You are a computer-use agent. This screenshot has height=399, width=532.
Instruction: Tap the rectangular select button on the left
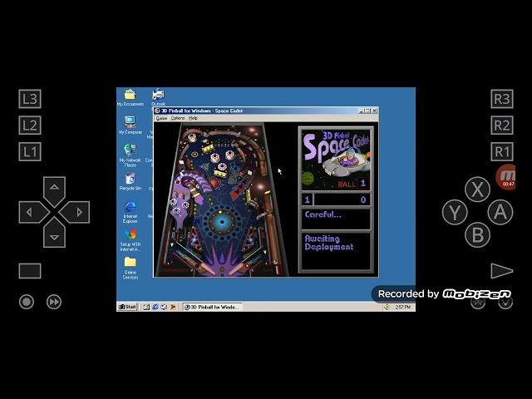click(30, 271)
